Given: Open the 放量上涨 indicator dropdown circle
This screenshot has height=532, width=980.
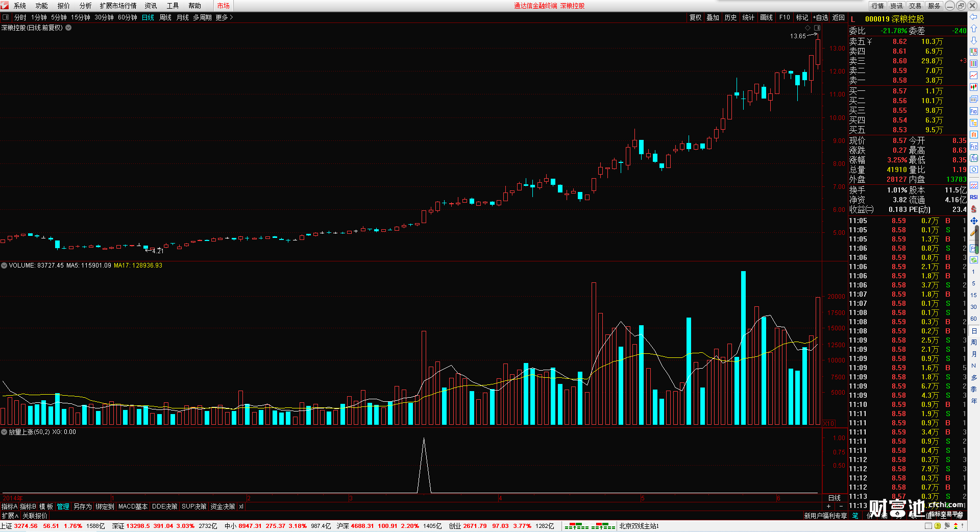Looking at the screenshot, I should [4, 432].
